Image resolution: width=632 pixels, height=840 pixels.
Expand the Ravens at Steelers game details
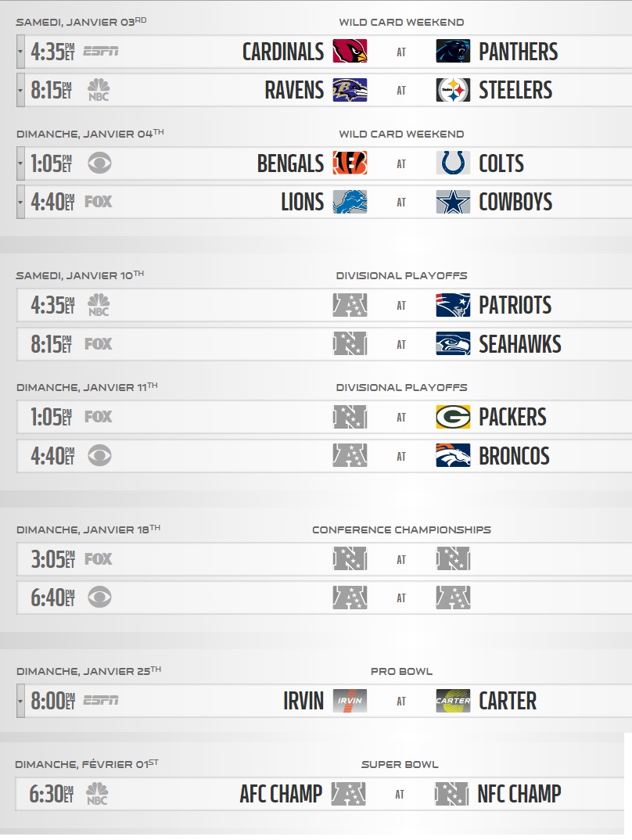click(20, 90)
